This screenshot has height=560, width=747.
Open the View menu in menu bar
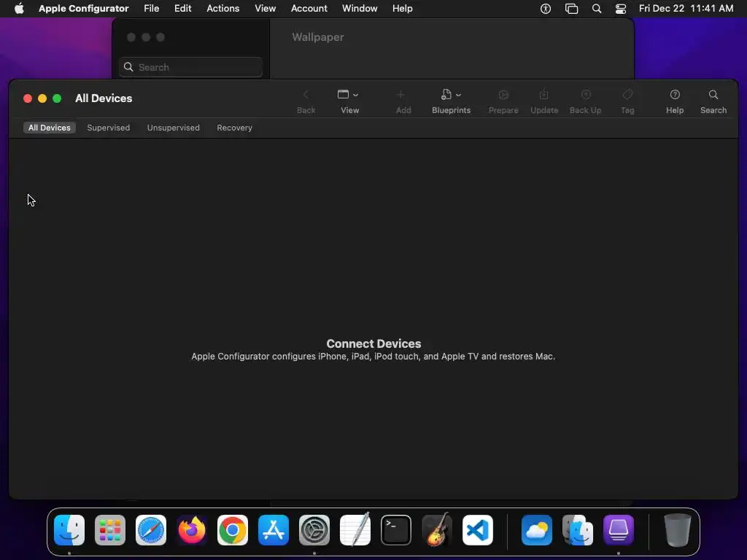click(266, 9)
